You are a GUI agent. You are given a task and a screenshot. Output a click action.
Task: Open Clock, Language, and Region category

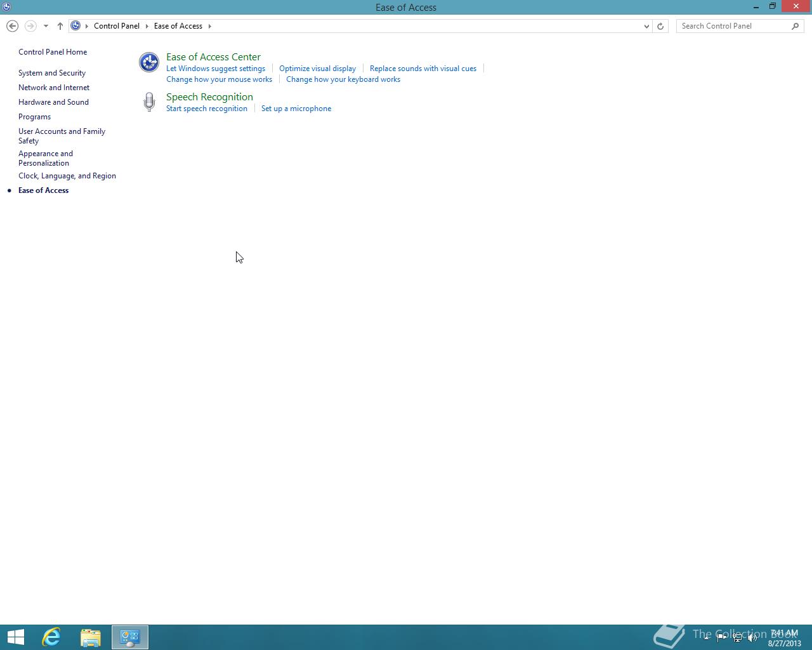tap(67, 176)
